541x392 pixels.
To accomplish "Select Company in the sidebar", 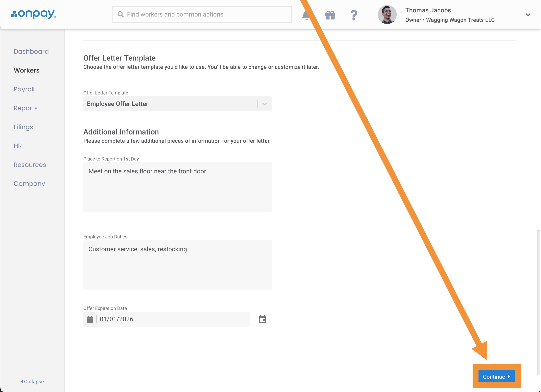I will tap(29, 183).
